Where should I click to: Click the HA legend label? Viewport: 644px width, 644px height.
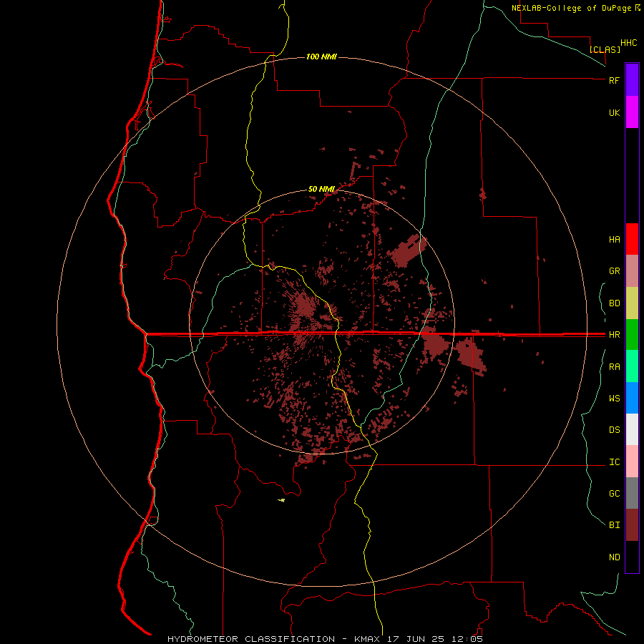614,240
